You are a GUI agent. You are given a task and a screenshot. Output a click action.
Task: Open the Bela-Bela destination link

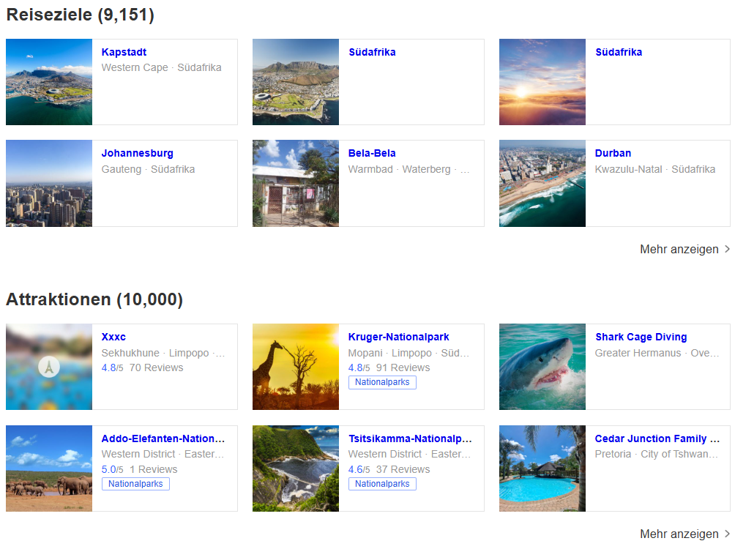click(x=372, y=154)
